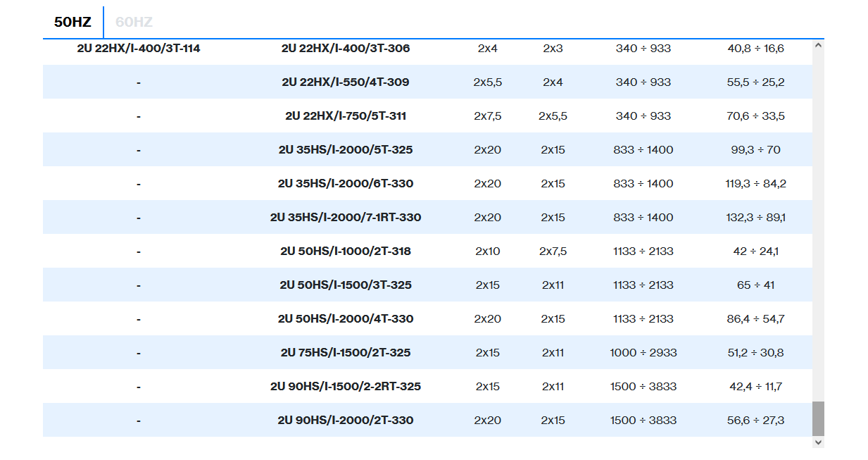Viewport: 868px width, 460px height.
Task: Select model 2U 35HS/I-2000/5T-325
Action: (x=346, y=150)
